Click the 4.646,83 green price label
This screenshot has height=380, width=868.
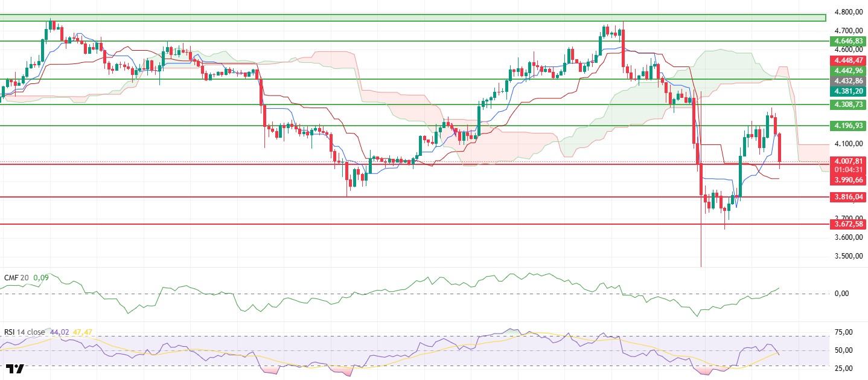point(849,40)
